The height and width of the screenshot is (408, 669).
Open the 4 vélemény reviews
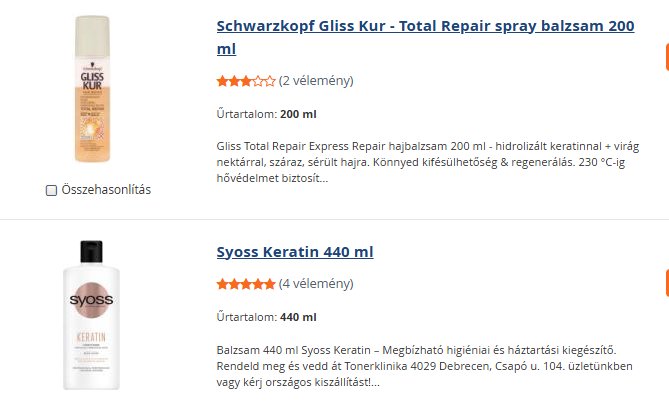click(x=316, y=283)
